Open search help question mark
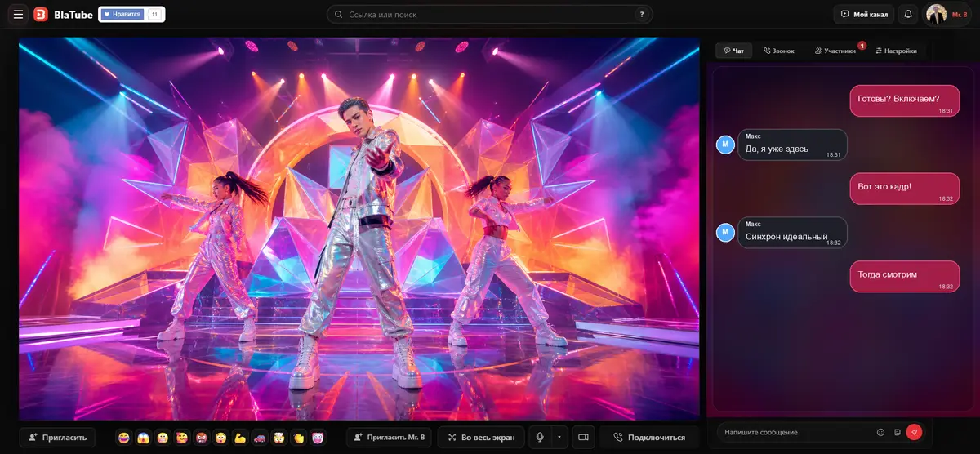Image resolution: width=980 pixels, height=454 pixels. pos(643,15)
